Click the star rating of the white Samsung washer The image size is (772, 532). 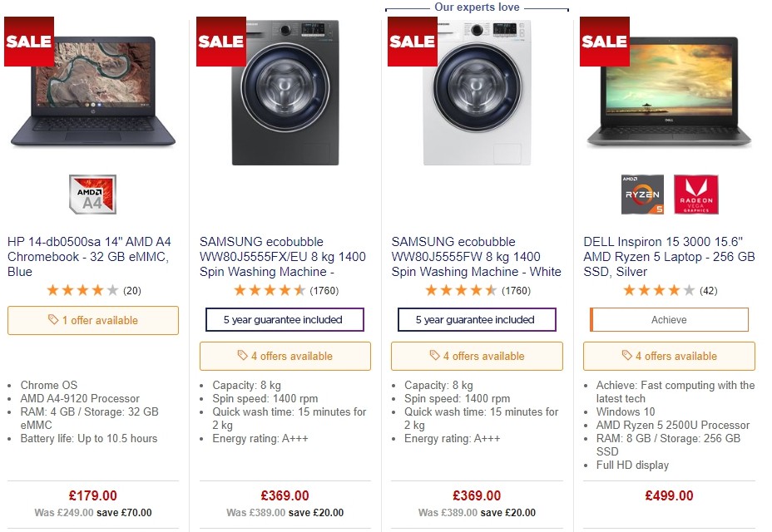462,290
